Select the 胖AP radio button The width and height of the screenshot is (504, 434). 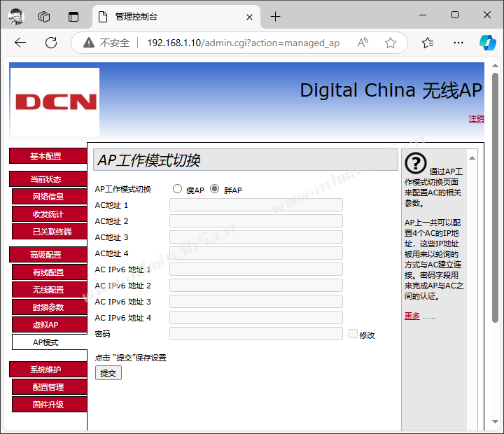coord(215,189)
